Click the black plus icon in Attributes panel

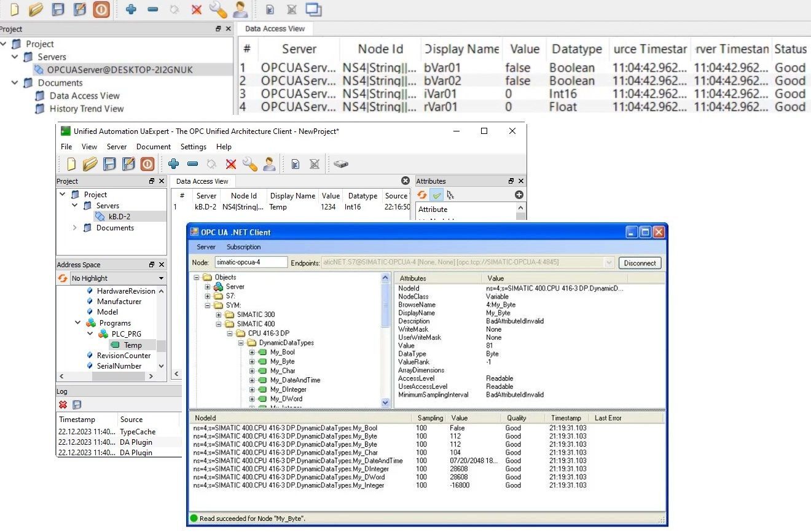(x=519, y=195)
